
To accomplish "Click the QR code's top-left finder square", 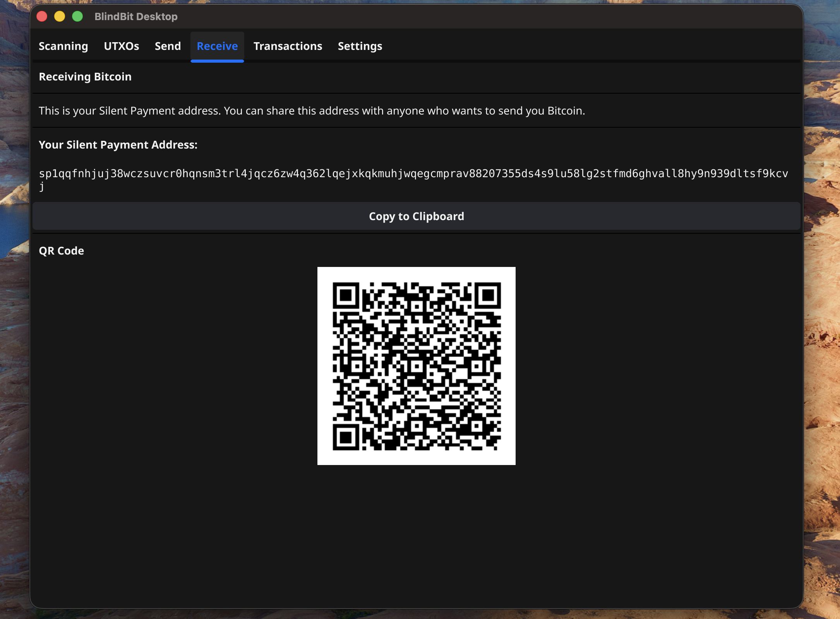I will click(346, 296).
